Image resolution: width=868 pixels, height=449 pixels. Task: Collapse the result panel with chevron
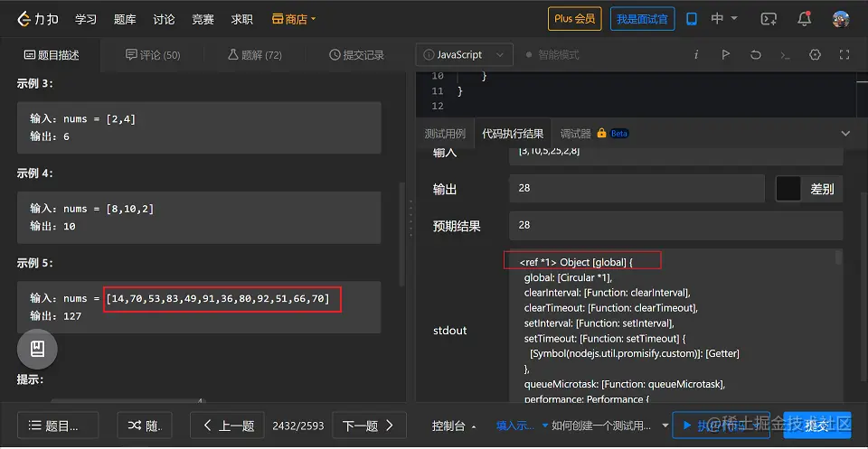(x=845, y=134)
